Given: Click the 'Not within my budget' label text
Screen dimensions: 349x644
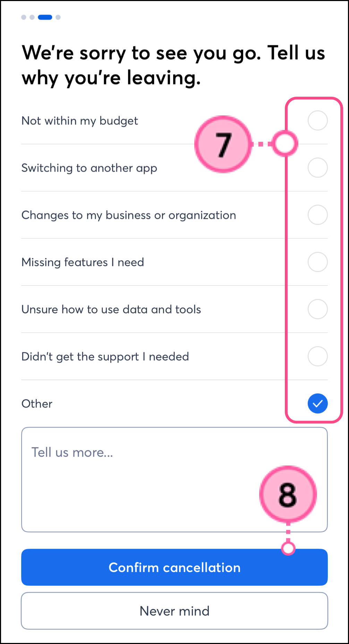Looking at the screenshot, I should [x=80, y=121].
